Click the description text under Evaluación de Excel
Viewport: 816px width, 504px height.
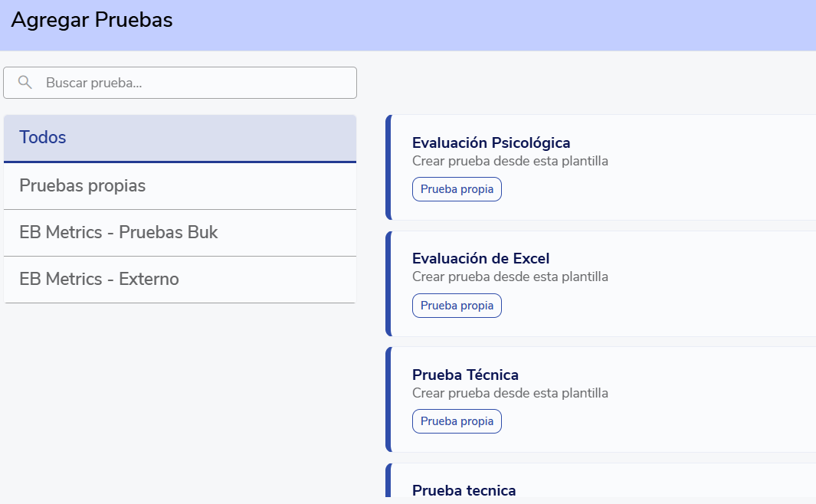(510, 277)
